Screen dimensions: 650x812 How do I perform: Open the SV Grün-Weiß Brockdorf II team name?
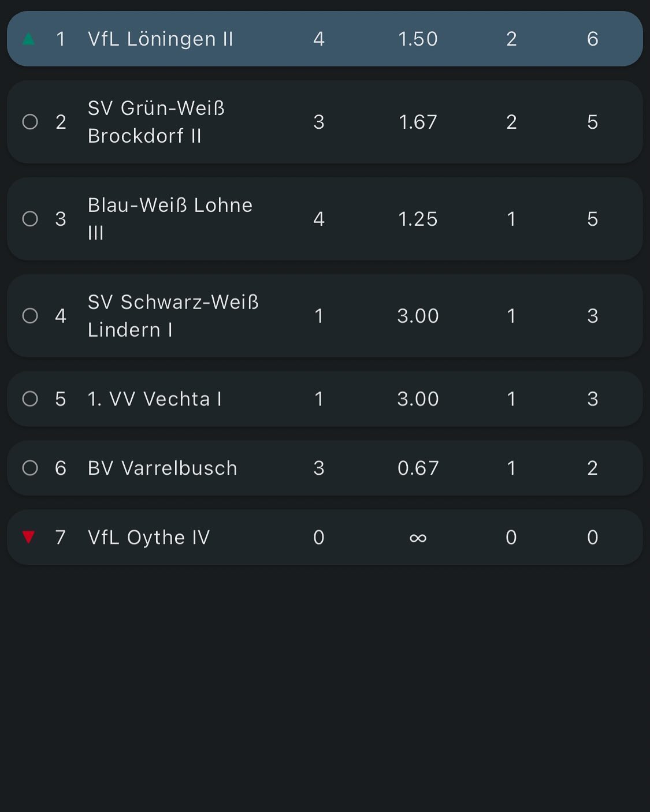tap(156, 122)
